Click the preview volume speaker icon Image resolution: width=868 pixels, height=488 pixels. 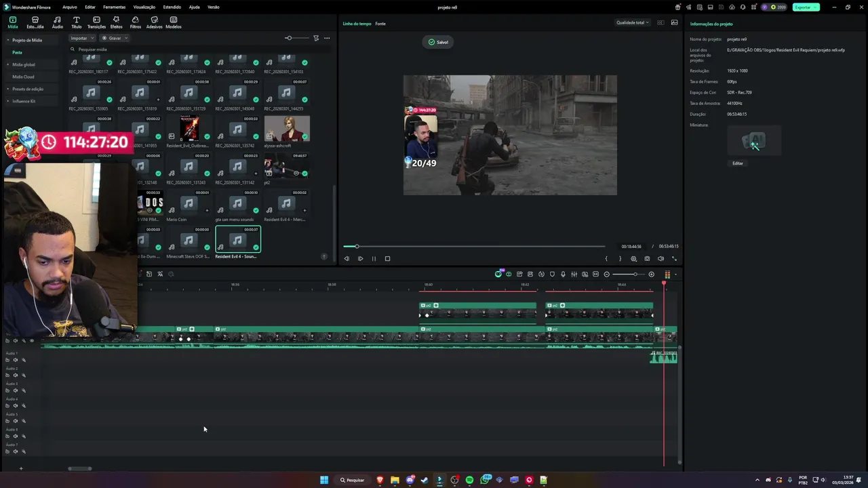point(660,258)
